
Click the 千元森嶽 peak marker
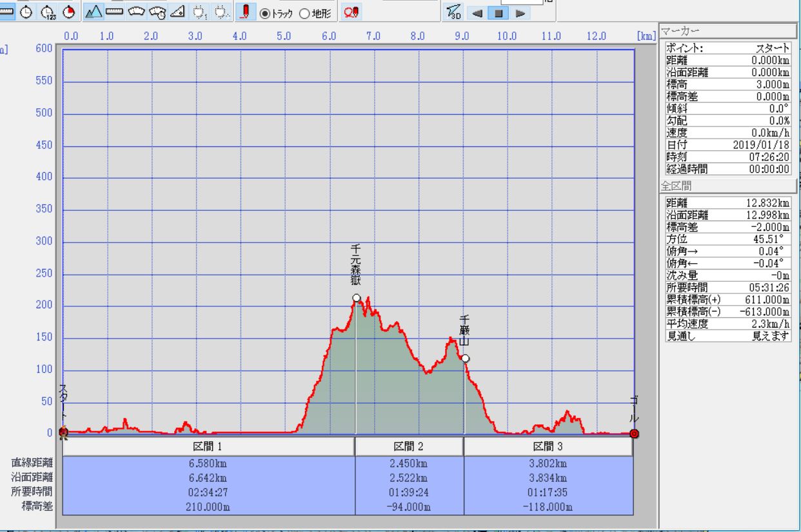click(356, 298)
